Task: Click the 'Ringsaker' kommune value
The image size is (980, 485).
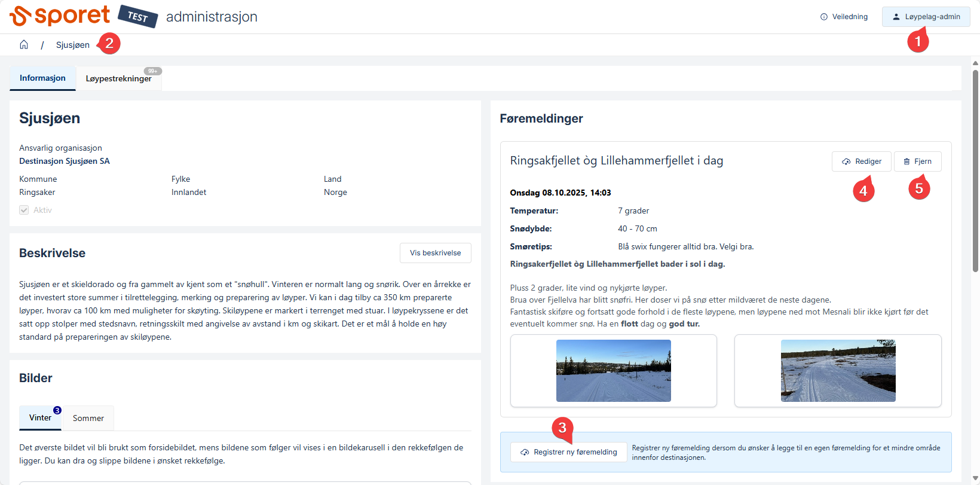Action: 37,192
